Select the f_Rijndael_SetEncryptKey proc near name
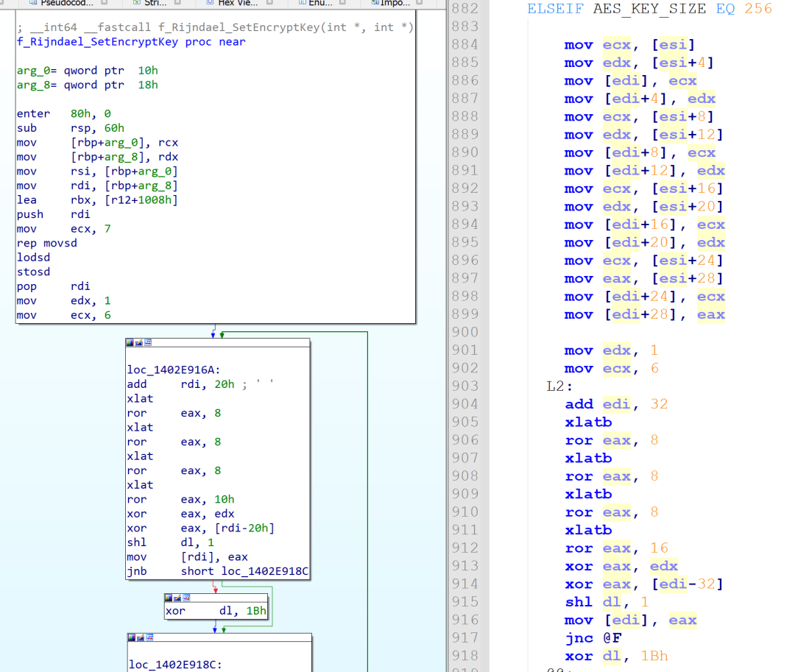 (x=98, y=42)
